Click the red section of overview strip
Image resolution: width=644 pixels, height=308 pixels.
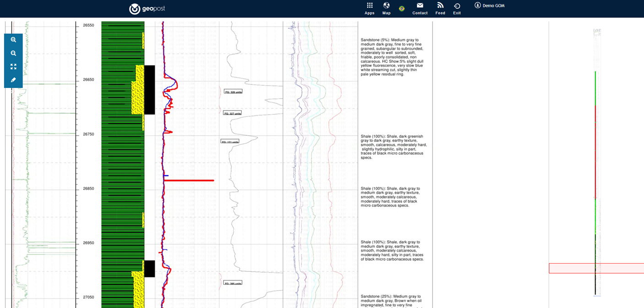pos(595,151)
